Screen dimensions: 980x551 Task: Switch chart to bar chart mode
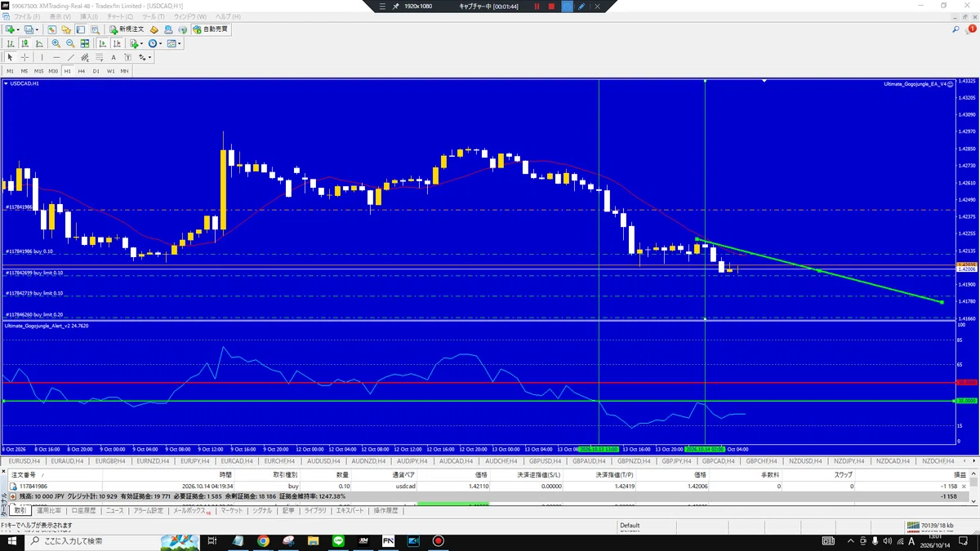(x=11, y=43)
